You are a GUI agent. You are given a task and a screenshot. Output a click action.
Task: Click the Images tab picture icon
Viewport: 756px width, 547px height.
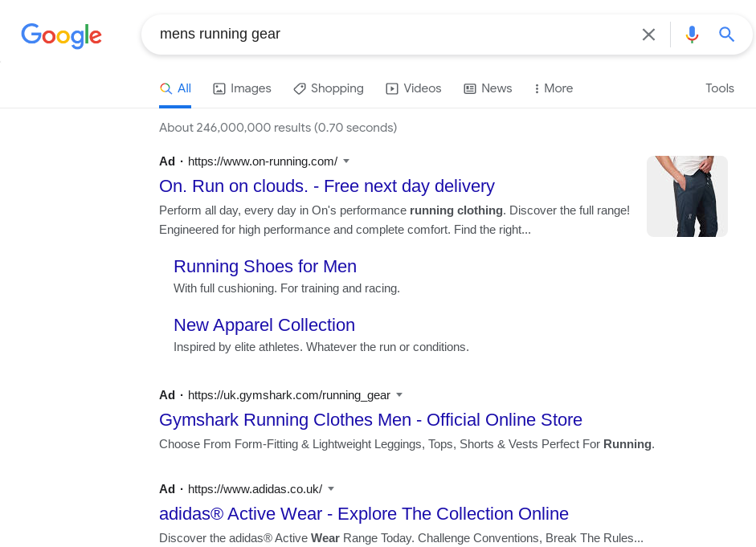[x=219, y=88]
